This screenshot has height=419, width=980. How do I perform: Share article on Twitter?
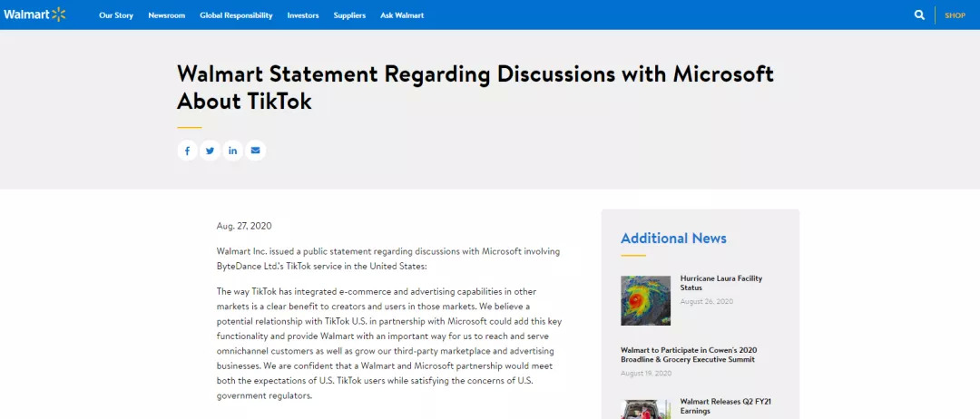tap(210, 151)
